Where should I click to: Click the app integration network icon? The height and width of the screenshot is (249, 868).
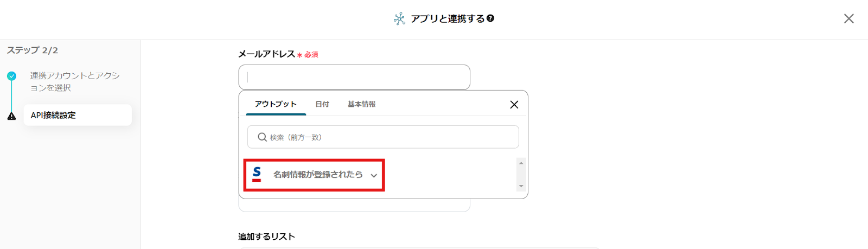tap(399, 19)
